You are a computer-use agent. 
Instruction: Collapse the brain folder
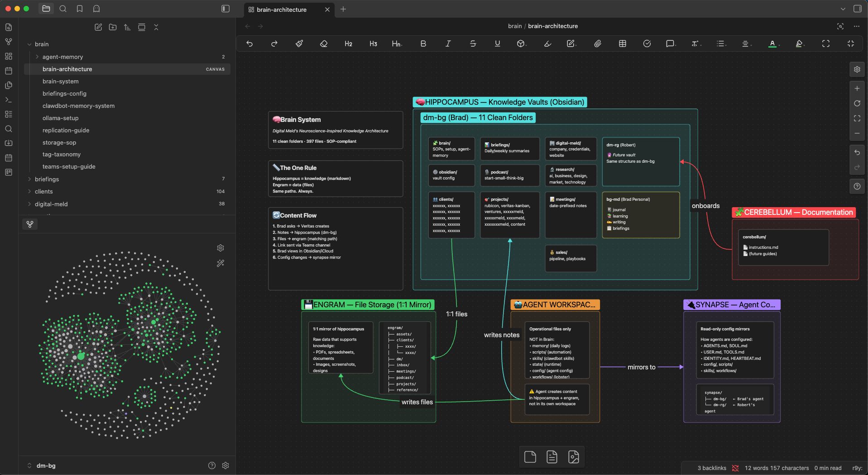coord(29,44)
